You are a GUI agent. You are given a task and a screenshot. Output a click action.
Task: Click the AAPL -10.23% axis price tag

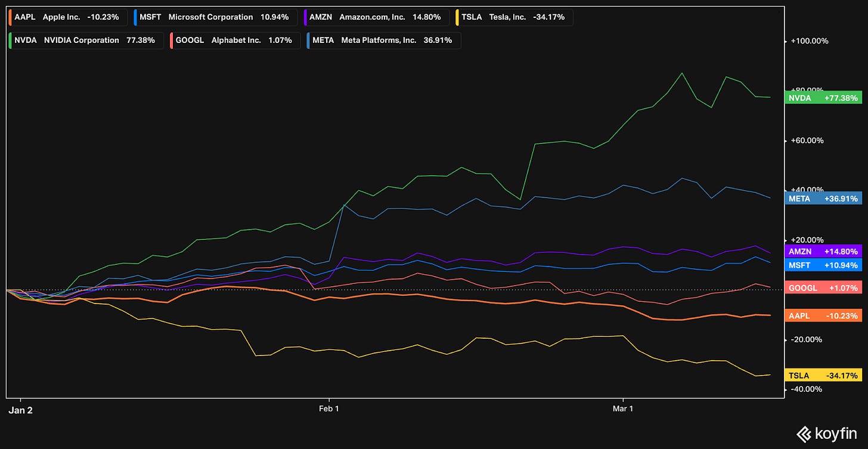point(823,315)
